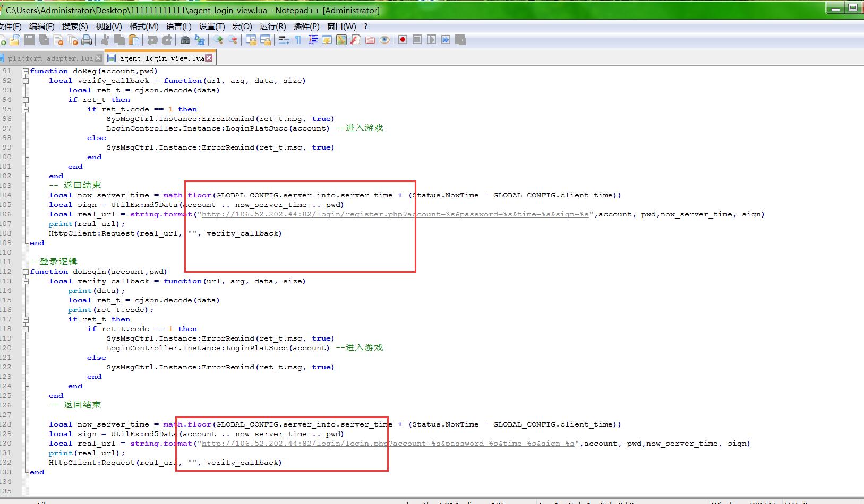This screenshot has width=864, height=504.
Task: Collapse the doReg function fold marker
Action: point(25,71)
